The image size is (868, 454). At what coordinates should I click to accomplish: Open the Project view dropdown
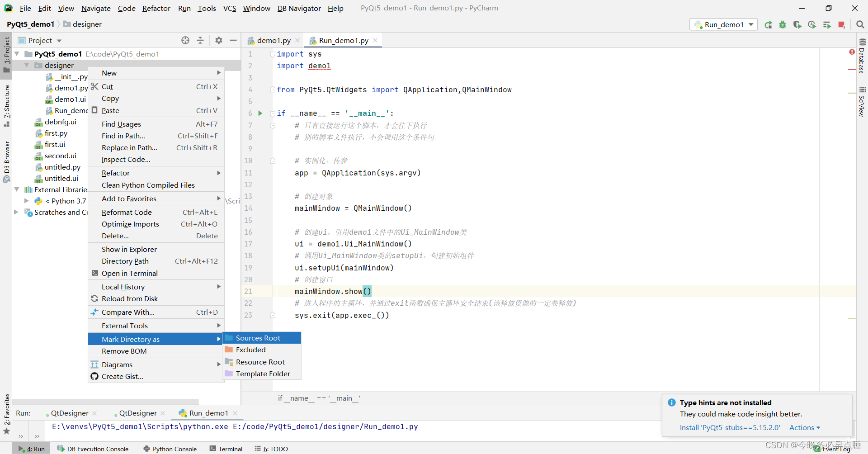45,40
